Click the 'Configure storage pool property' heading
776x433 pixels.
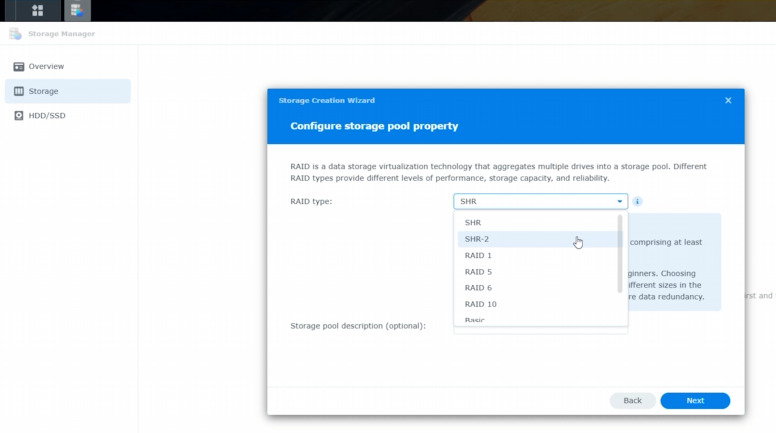tap(374, 126)
